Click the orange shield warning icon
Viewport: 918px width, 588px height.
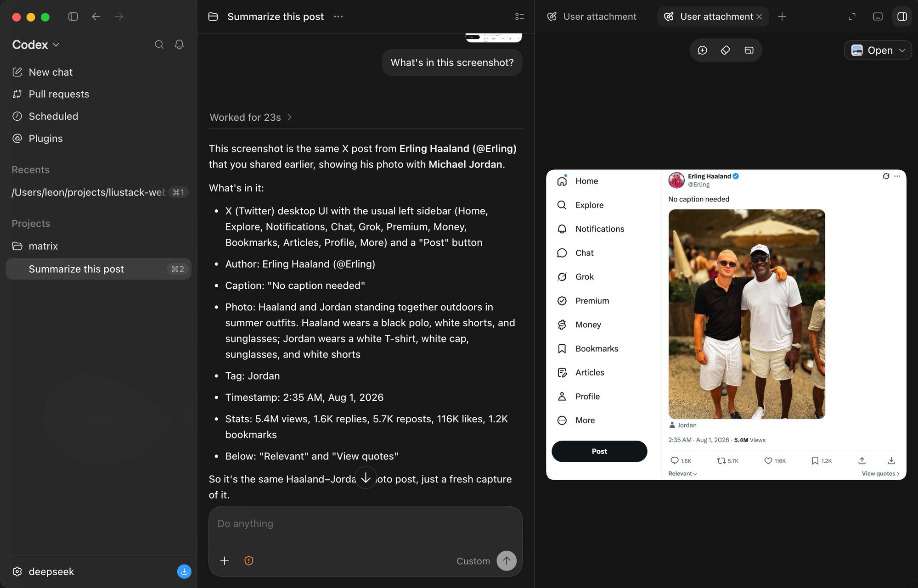[249, 560]
